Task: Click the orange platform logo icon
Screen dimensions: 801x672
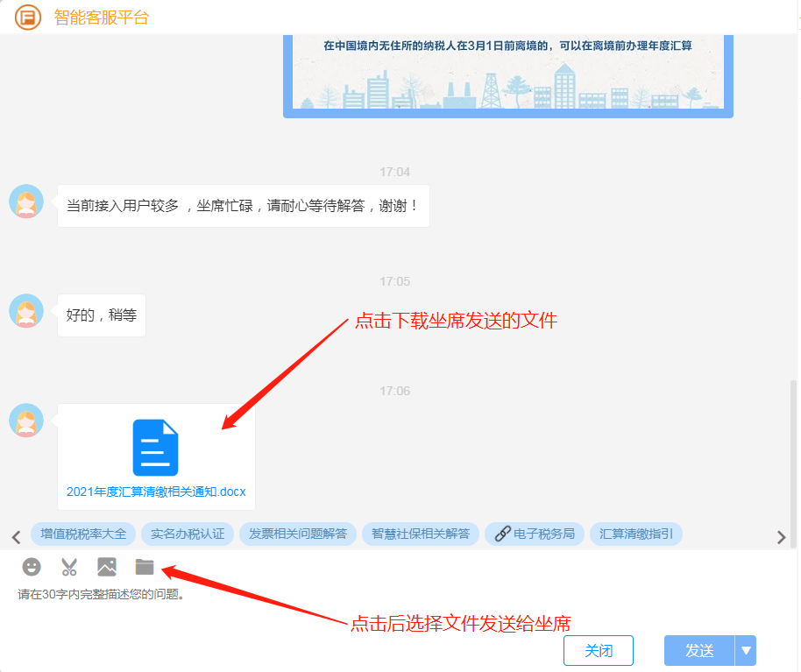Action: 27,18
